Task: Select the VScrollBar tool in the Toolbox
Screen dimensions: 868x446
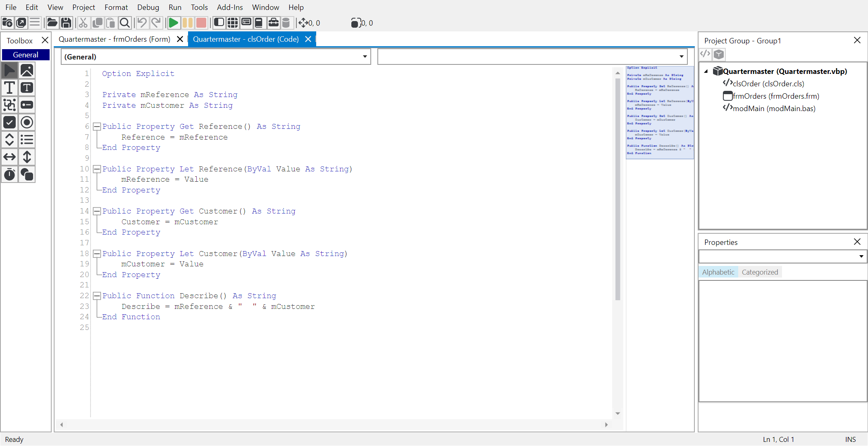Action: pos(27,157)
